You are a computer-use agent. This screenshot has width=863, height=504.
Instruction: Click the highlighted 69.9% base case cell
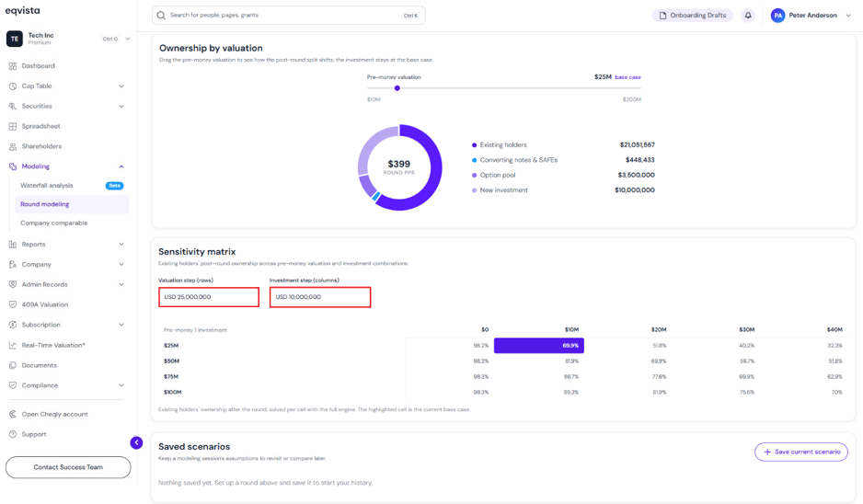(539, 346)
